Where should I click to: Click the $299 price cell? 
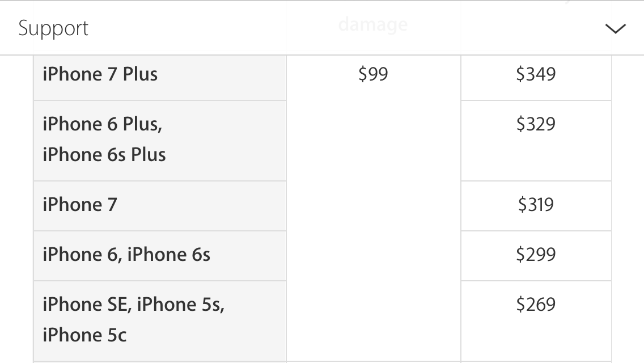pyautogui.click(x=536, y=256)
